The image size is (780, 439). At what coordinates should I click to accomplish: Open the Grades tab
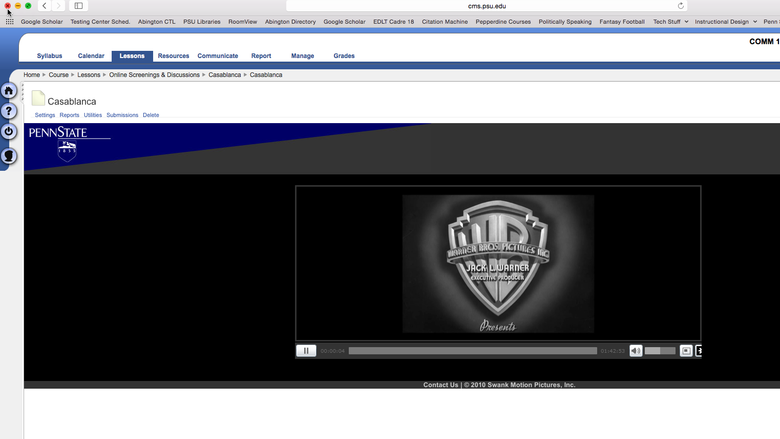[344, 56]
